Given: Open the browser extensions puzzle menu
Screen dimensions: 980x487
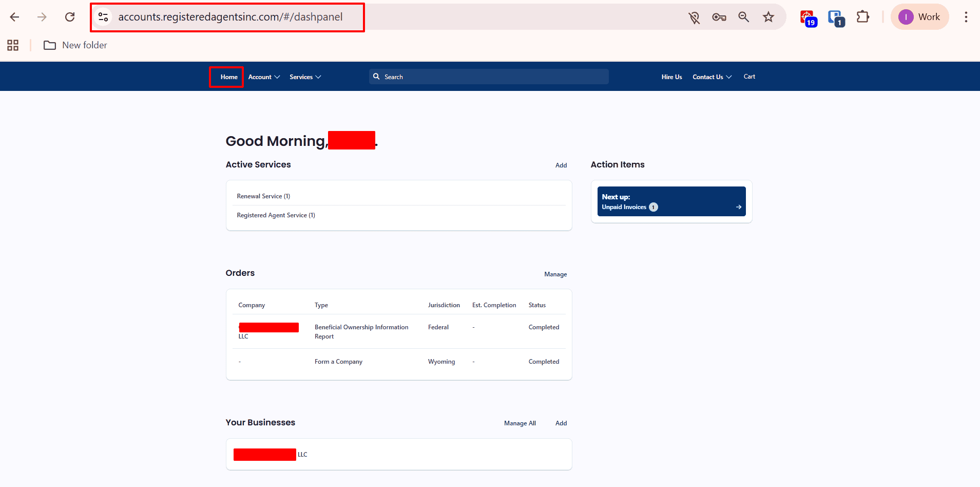Looking at the screenshot, I should click(x=863, y=16).
